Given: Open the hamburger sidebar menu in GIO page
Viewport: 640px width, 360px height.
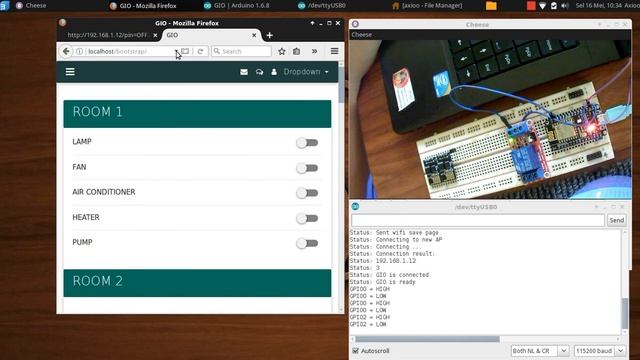Looking at the screenshot, I should pos(70,72).
